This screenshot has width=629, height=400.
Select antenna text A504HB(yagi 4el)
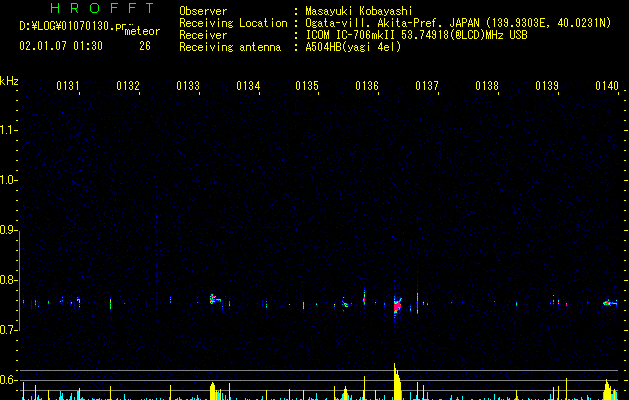click(353, 47)
